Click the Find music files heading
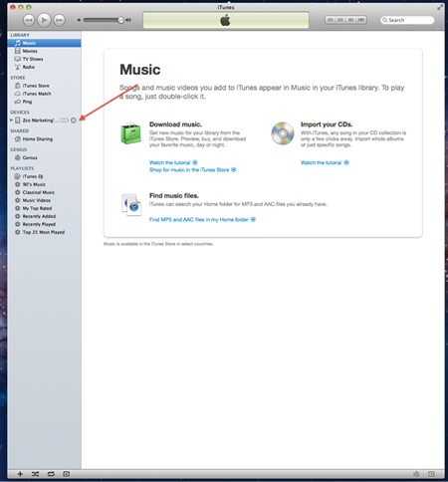This screenshot has width=448, height=482. (174, 196)
